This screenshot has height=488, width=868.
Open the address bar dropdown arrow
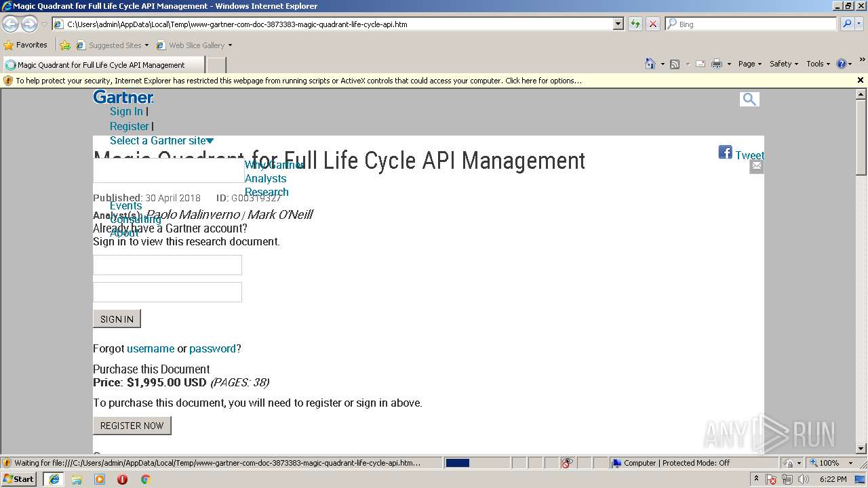[x=618, y=24]
